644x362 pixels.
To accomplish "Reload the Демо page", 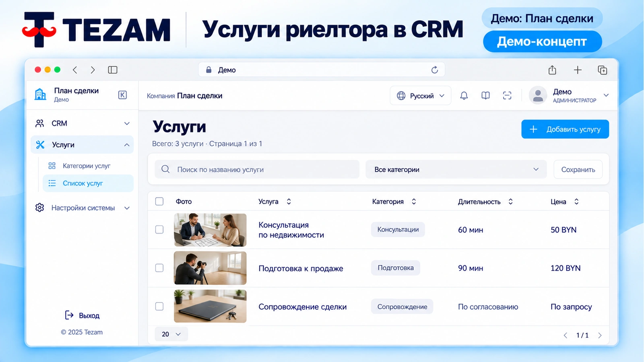I will click(435, 70).
